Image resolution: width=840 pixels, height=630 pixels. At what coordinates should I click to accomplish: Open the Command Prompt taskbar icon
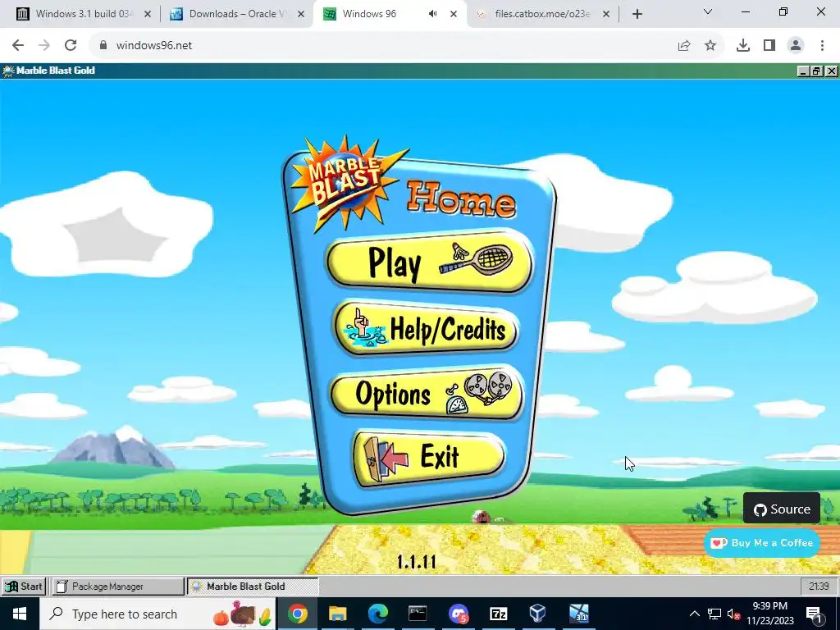click(418, 614)
